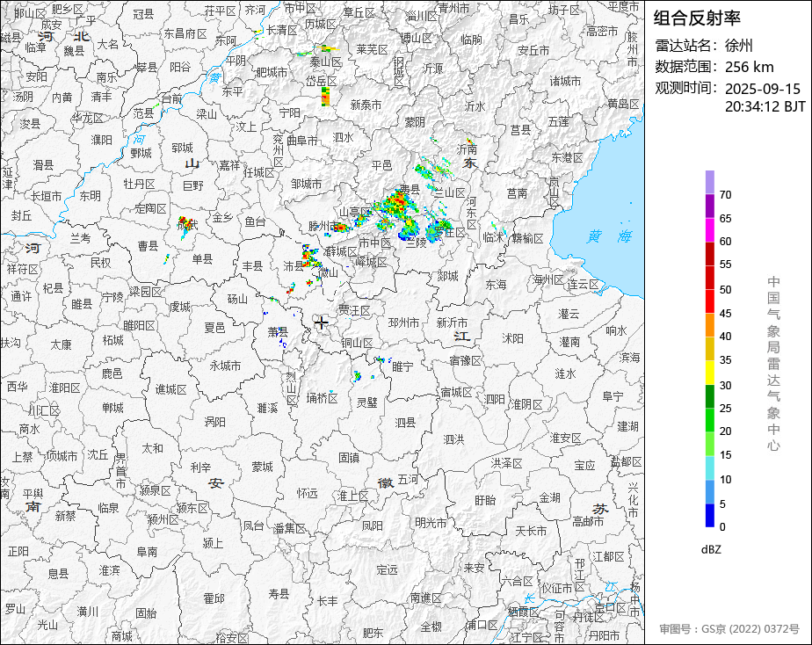Click the 铜山区 map label
Screen dimensions: 812x645
pos(357,343)
